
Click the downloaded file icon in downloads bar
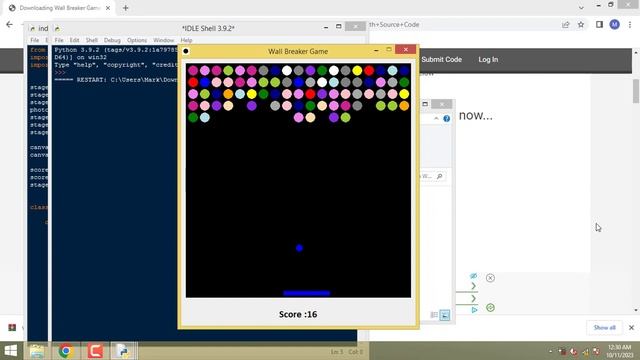point(12,327)
